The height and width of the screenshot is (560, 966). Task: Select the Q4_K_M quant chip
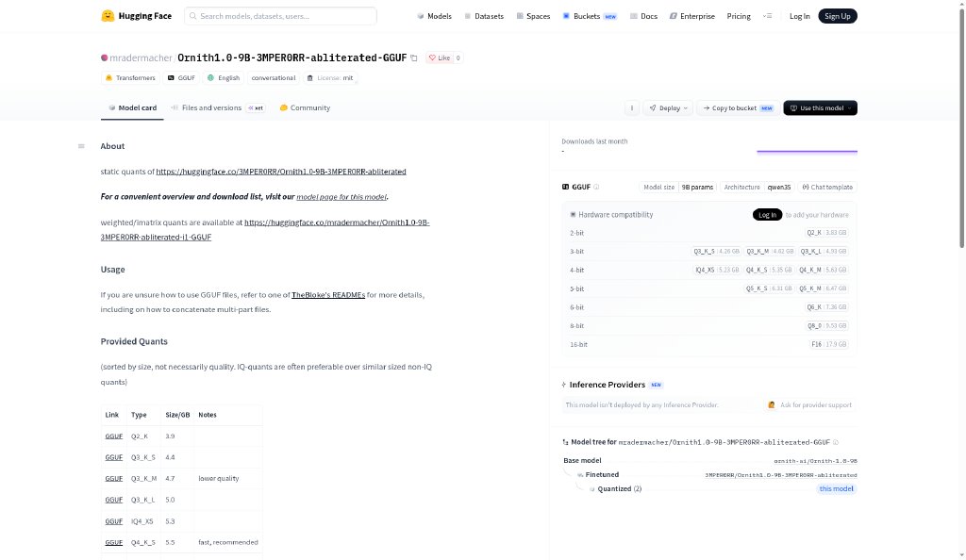click(823, 270)
